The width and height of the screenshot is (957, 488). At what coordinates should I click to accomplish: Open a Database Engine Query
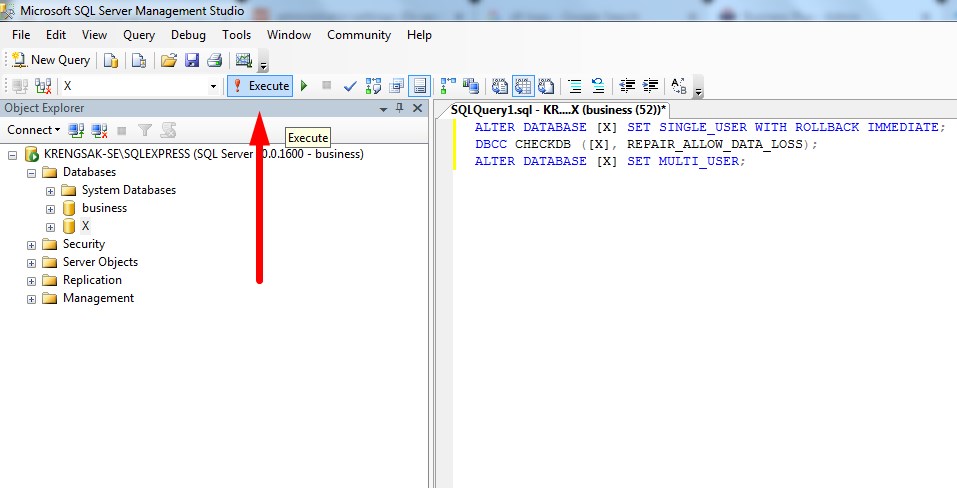pos(110,60)
